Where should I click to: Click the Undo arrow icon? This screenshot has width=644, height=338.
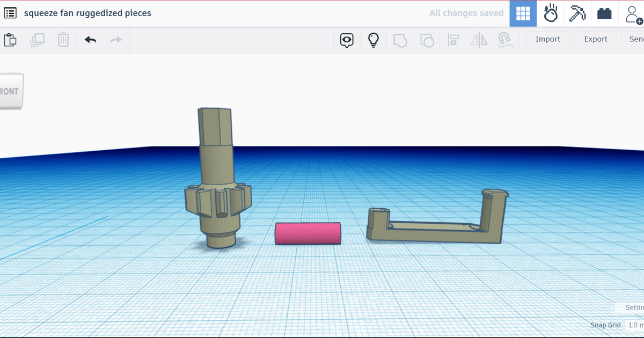90,40
